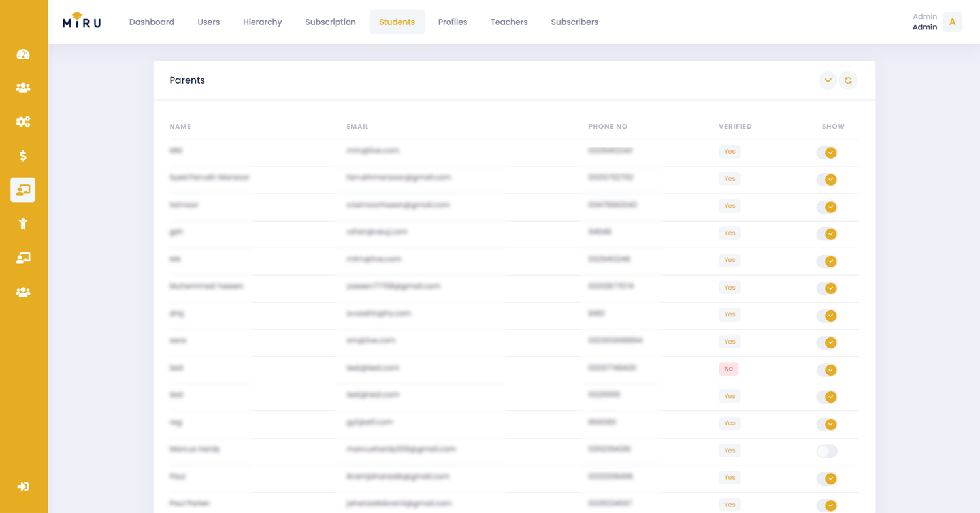Image resolution: width=980 pixels, height=513 pixels.
Task: Click the logout arrow icon in the sidebar
Action: 23,486
